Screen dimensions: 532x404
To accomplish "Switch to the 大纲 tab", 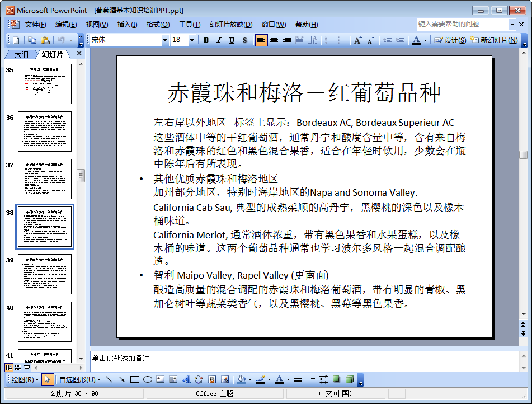I will click(20, 54).
